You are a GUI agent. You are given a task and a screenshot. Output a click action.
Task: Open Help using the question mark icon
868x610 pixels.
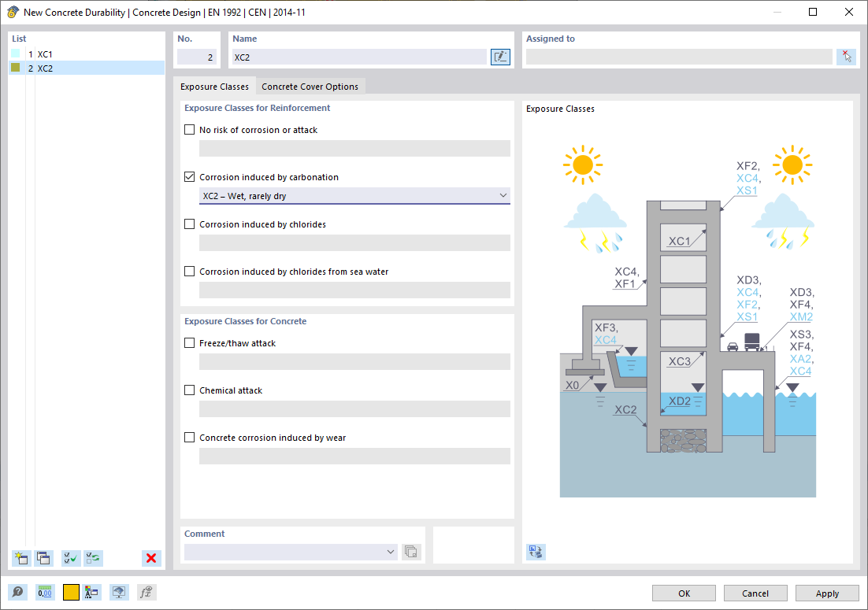17,591
